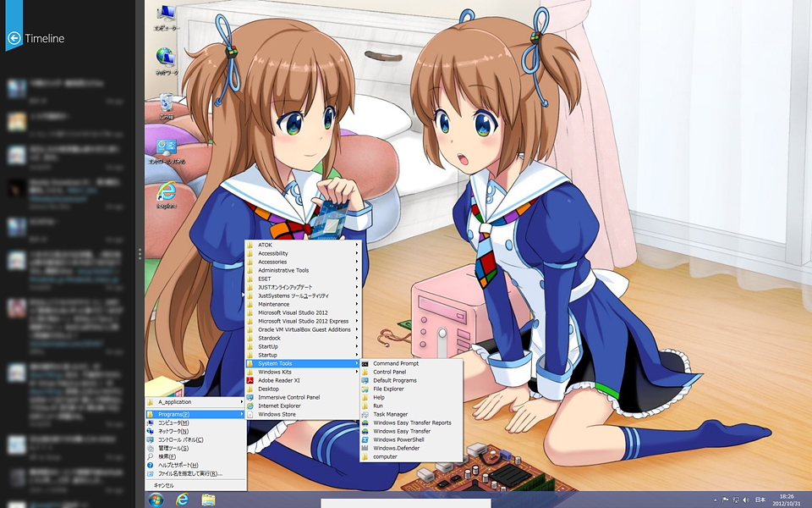Open Oracle VM VirtualBox Guest Additions entry
The image size is (812, 508).
tap(303, 329)
